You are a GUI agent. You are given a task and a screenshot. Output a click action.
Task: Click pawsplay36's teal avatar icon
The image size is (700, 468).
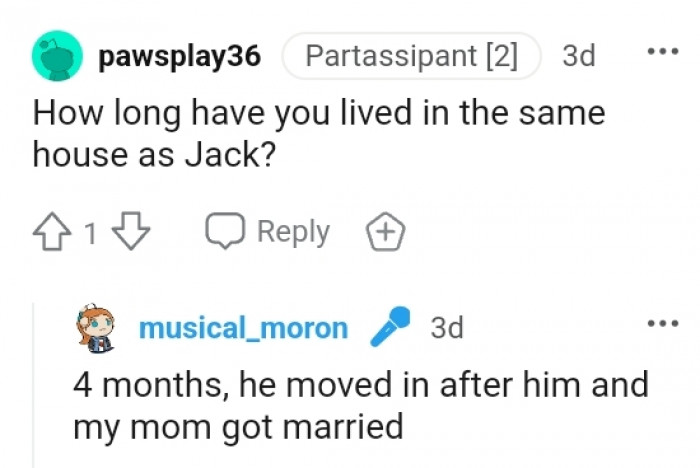tap(57, 56)
